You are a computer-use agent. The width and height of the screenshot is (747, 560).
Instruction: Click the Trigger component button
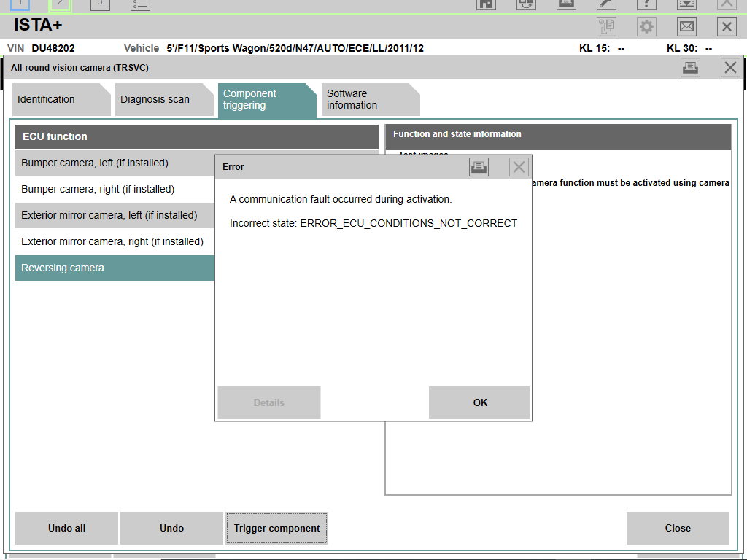[x=276, y=528]
